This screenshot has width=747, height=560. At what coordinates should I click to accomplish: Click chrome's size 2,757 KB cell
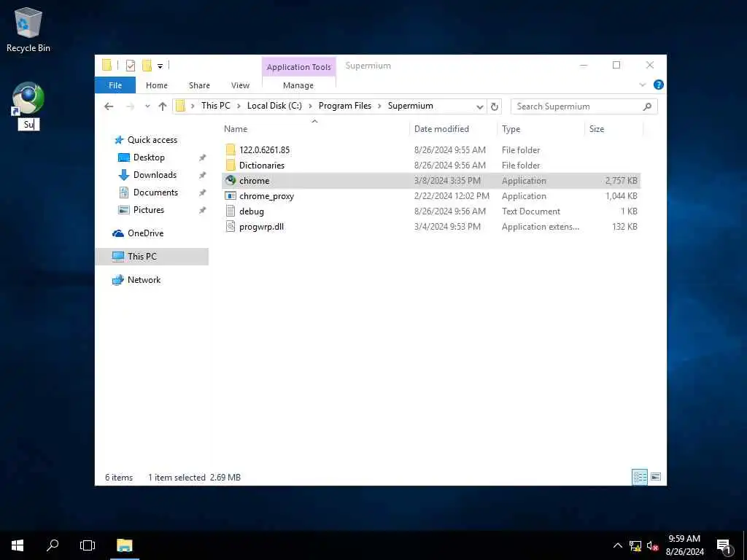(622, 181)
